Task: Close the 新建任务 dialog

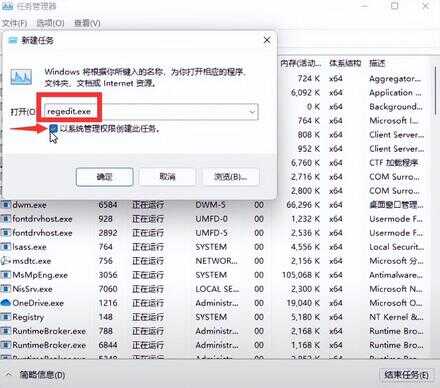Action: pyautogui.click(x=267, y=40)
